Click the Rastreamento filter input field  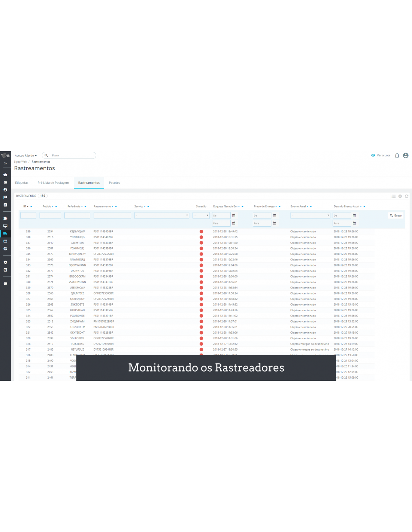(112, 215)
